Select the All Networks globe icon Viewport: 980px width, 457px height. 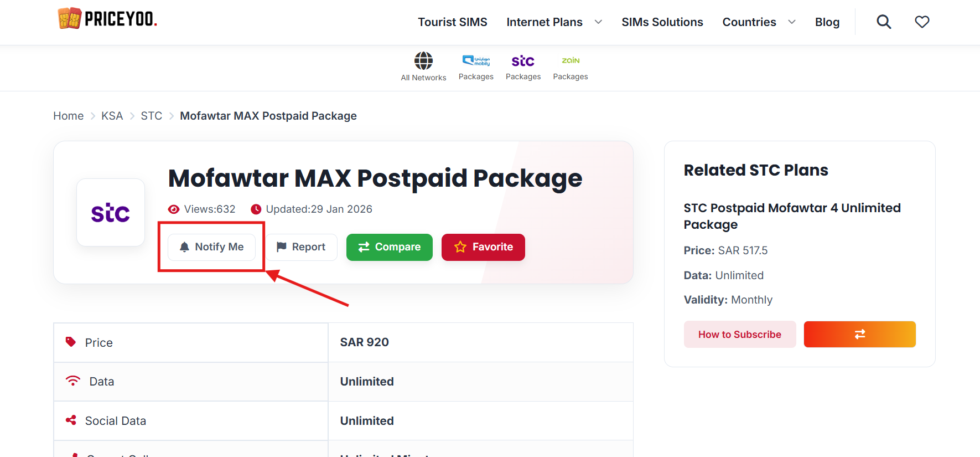pyautogui.click(x=423, y=61)
